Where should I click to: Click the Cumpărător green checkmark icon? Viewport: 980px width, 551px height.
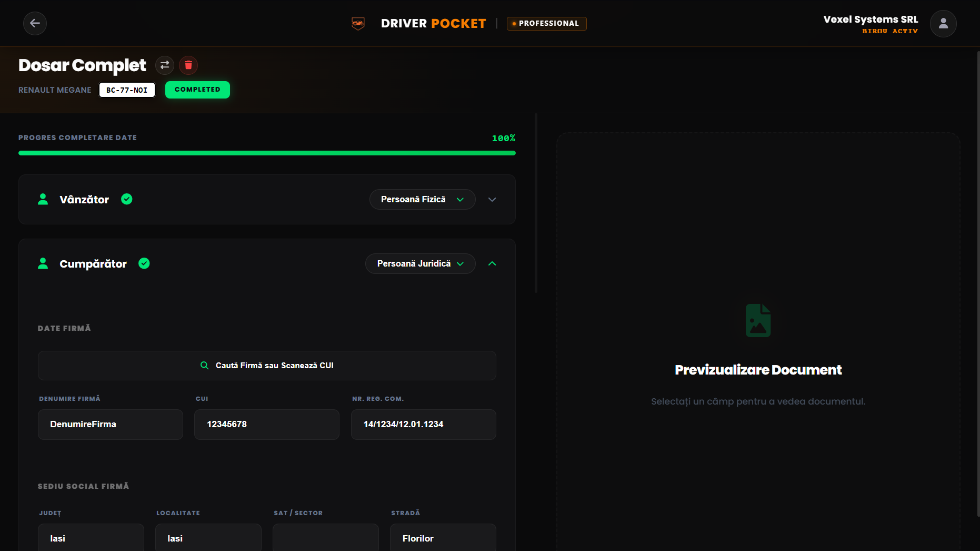coord(144,263)
